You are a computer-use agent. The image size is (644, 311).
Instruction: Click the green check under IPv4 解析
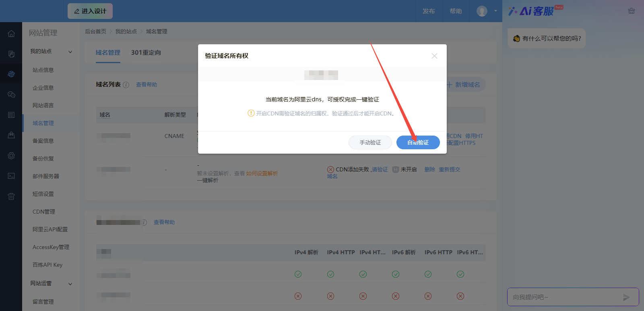298,274
